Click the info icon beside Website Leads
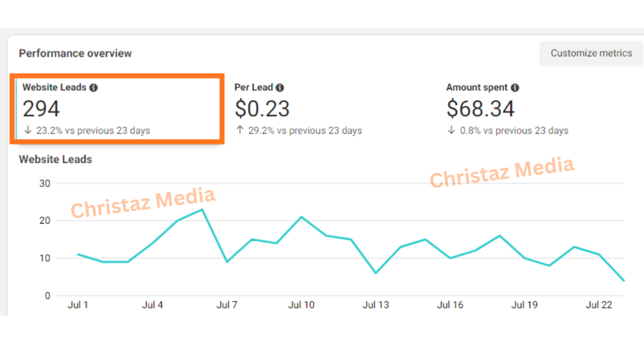644x362 pixels. [x=94, y=88]
